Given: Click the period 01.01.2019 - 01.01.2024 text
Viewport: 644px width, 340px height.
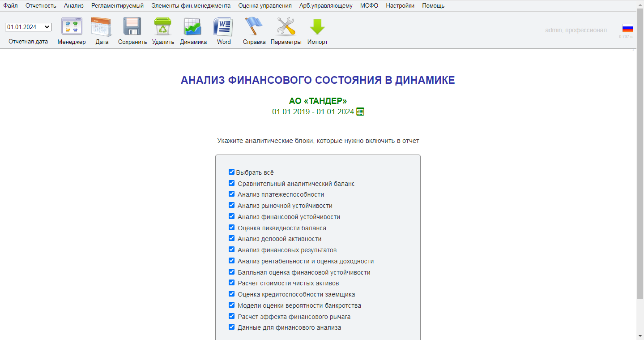Looking at the screenshot, I should 313,112.
